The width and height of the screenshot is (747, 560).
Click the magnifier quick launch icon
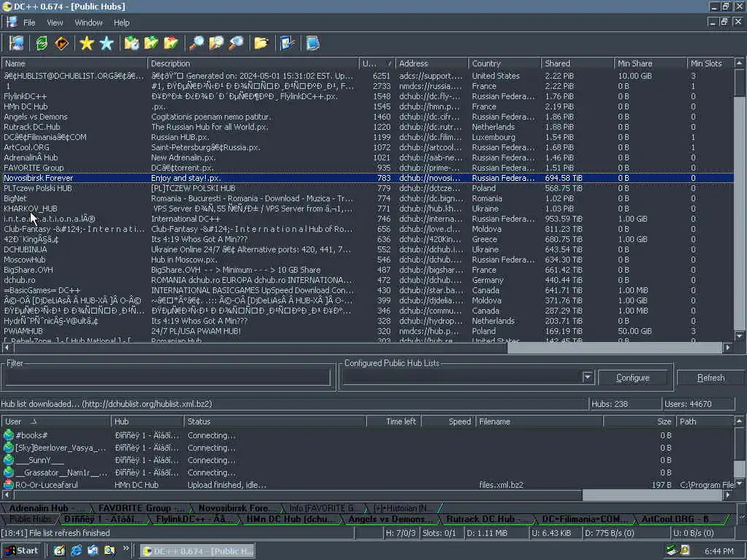coord(109,550)
